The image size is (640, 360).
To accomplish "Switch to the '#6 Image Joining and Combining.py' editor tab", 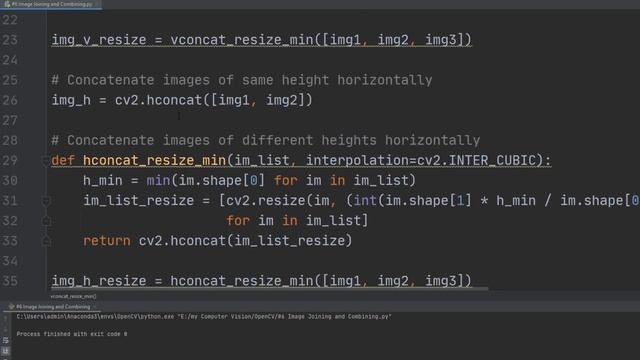I will point(51,4).
